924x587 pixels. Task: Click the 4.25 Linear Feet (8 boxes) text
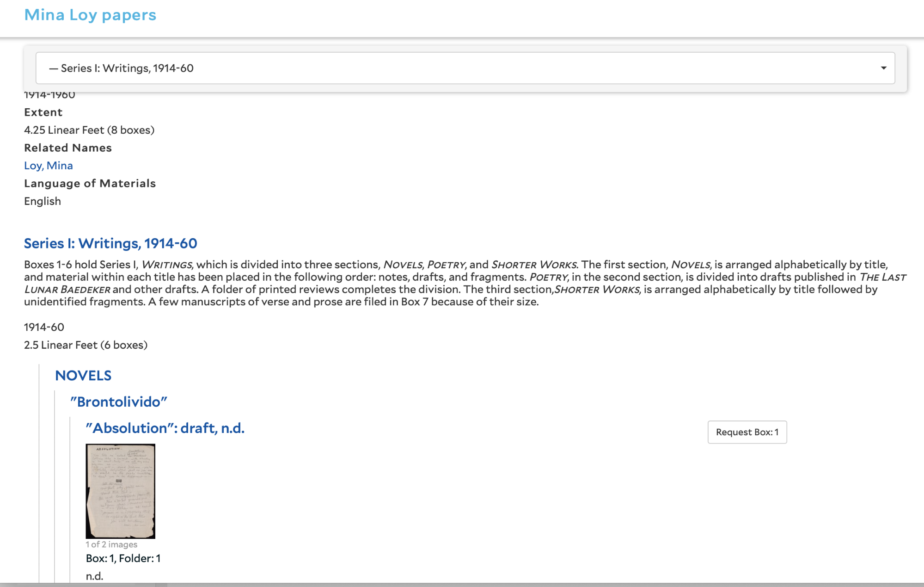(89, 130)
